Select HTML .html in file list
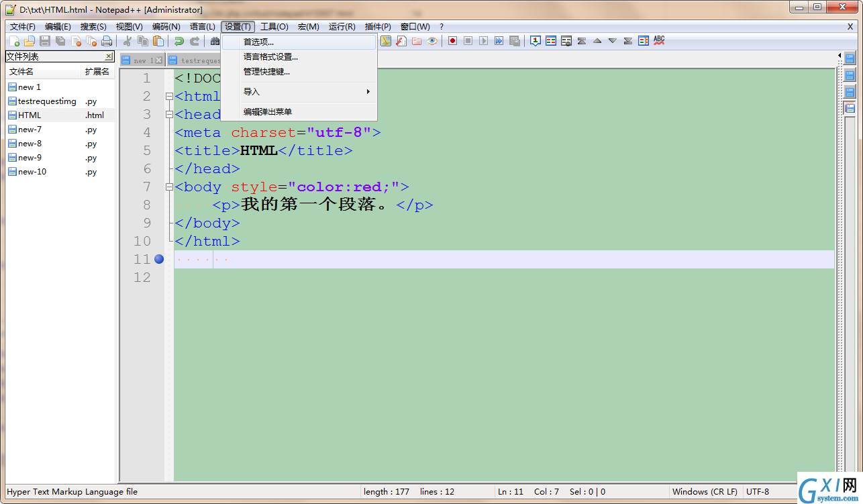Screen dimensions: 863x504 coord(60,115)
